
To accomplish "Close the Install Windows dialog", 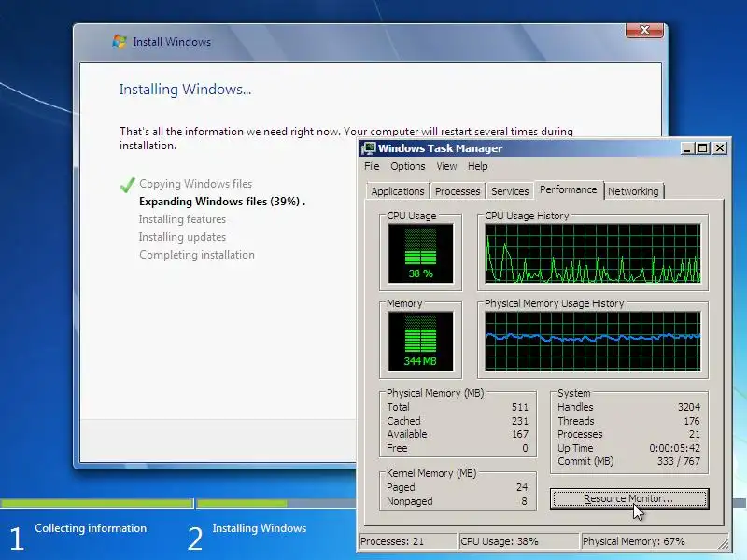I will point(644,30).
